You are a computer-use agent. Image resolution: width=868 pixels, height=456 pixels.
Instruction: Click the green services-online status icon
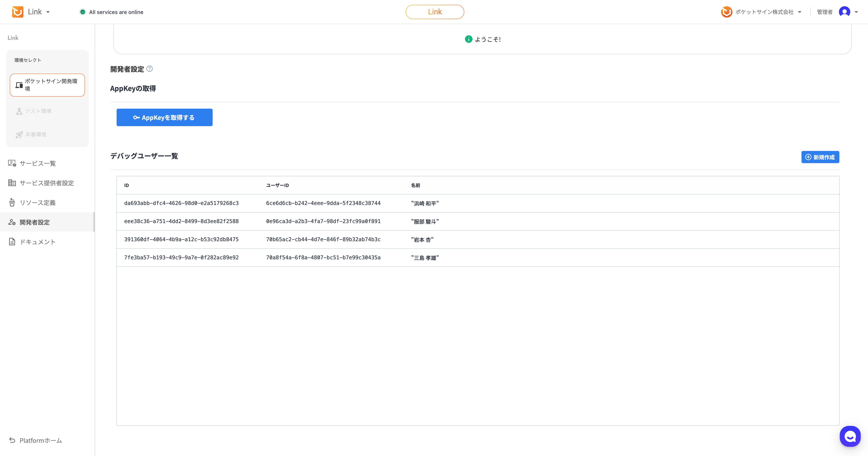[x=82, y=12]
